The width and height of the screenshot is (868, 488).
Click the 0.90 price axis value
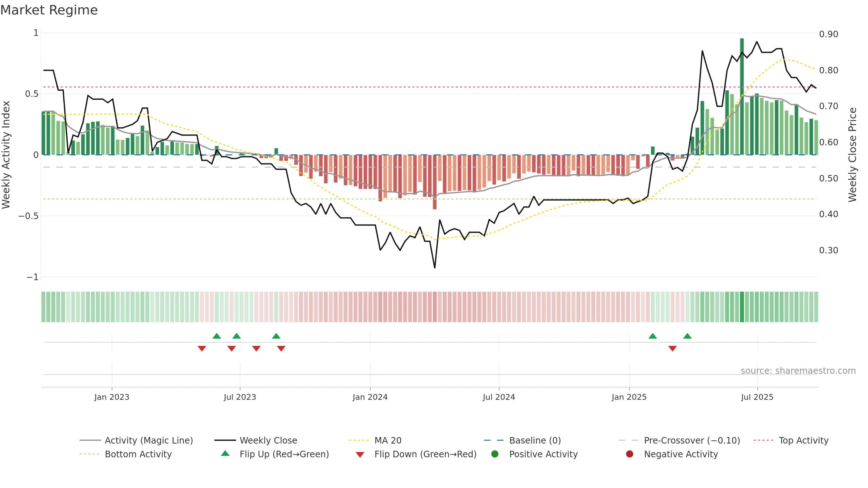pos(829,34)
